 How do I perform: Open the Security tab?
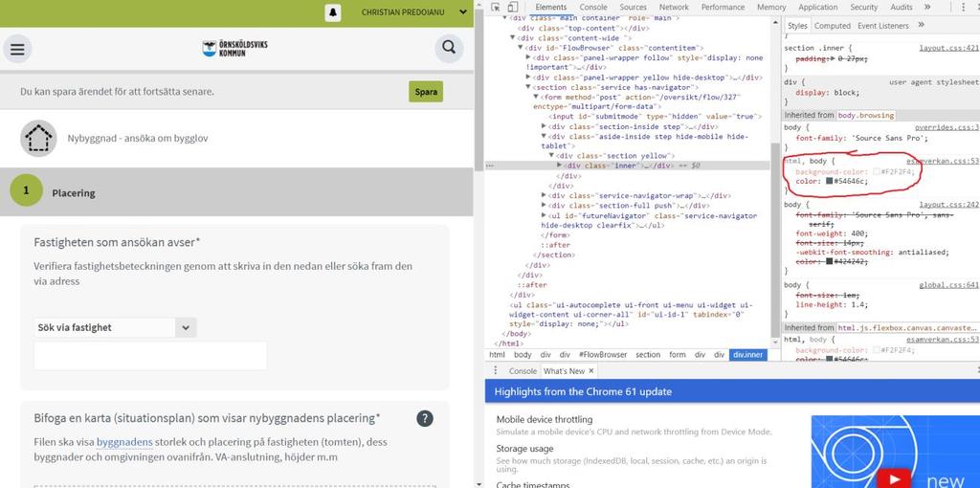click(x=864, y=7)
